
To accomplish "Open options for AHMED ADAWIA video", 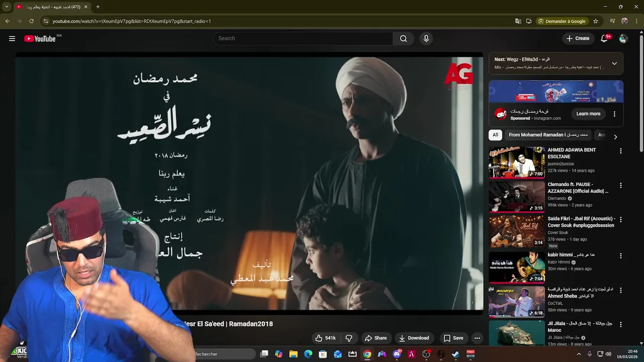I will (620, 151).
